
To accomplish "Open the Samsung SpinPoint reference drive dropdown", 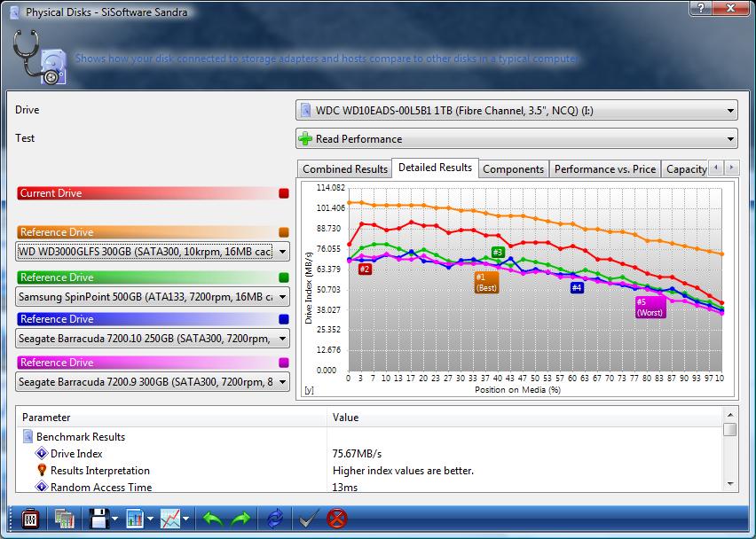I will tap(153, 297).
